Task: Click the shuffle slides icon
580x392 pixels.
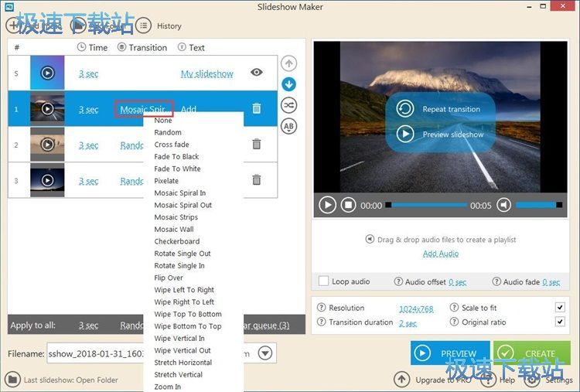Action: pyautogui.click(x=288, y=105)
